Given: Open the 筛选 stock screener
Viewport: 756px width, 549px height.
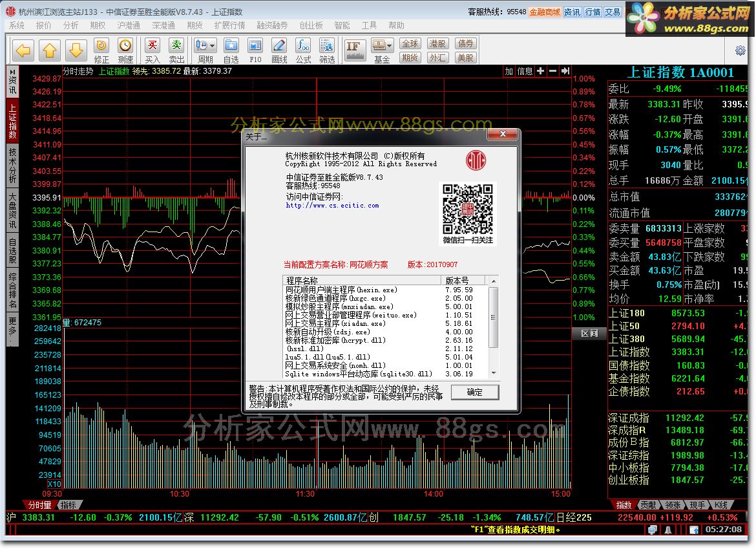Looking at the screenshot, I should click(327, 50).
